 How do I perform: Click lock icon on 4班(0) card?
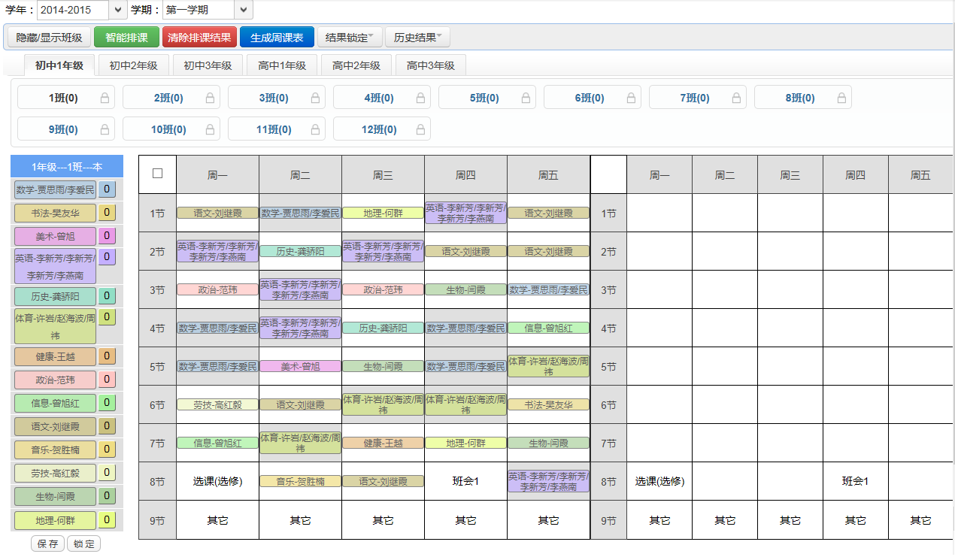point(420,98)
